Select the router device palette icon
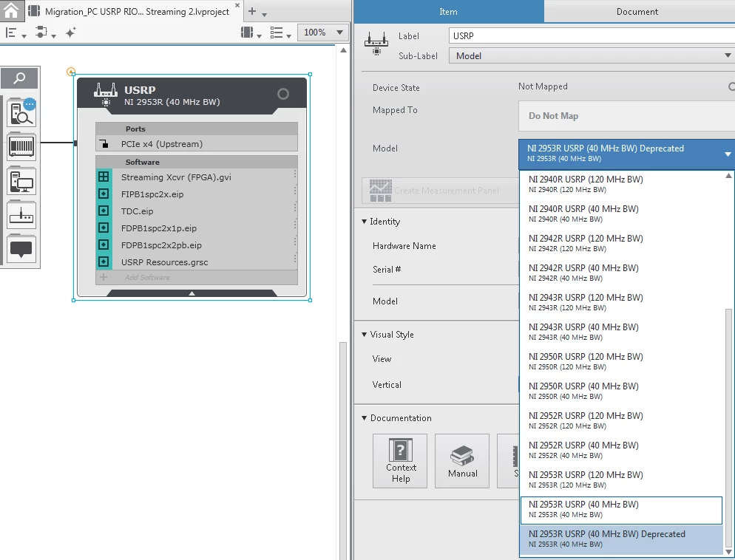The height and width of the screenshot is (560, 735). pyautogui.click(x=21, y=216)
